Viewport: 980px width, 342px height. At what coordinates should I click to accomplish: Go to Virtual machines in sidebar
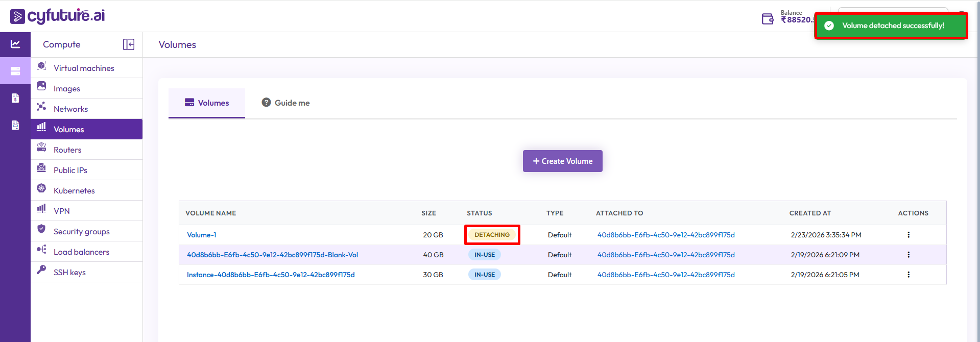84,68
